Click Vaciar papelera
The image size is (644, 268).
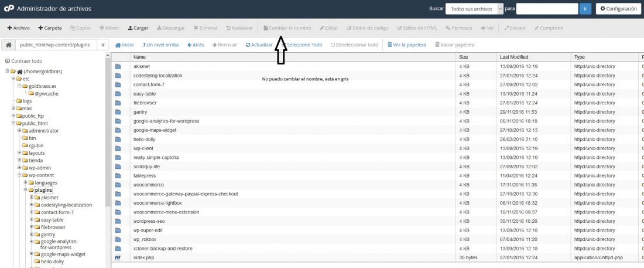pos(455,45)
